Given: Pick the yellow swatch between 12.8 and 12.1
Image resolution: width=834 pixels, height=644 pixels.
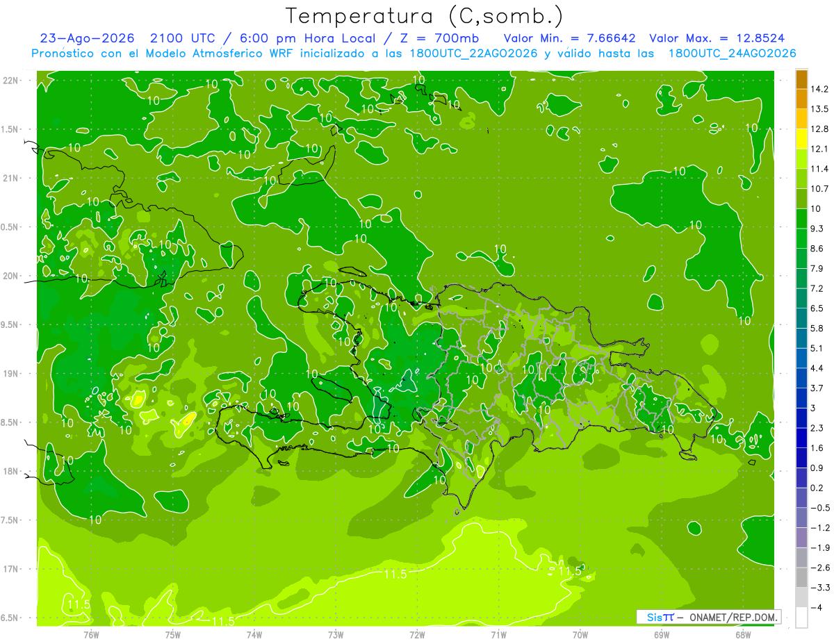Looking at the screenshot, I should [801, 139].
